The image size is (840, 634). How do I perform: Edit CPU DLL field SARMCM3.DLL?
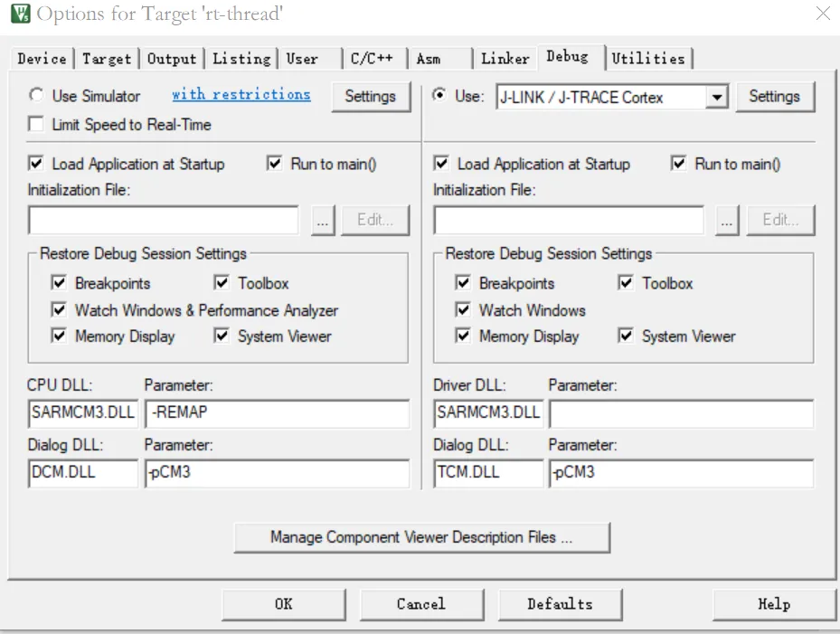pos(83,413)
